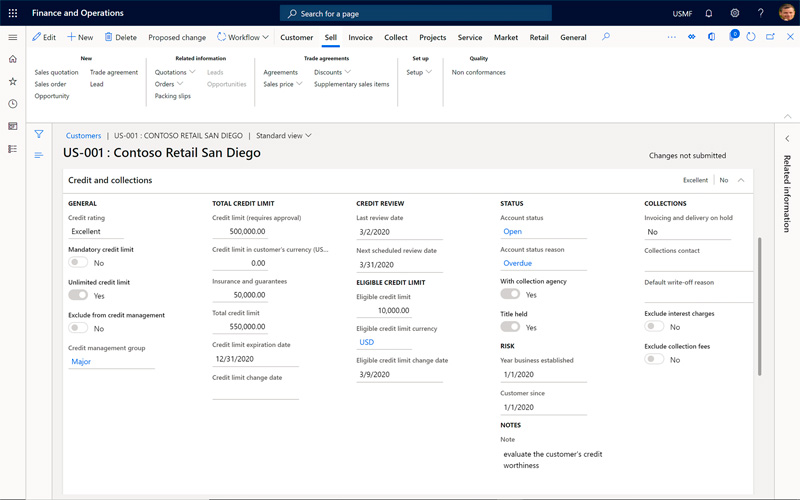Viewport: 800px width, 500px height.
Task: Toggle Mandatory credit limit switch
Action: point(78,262)
